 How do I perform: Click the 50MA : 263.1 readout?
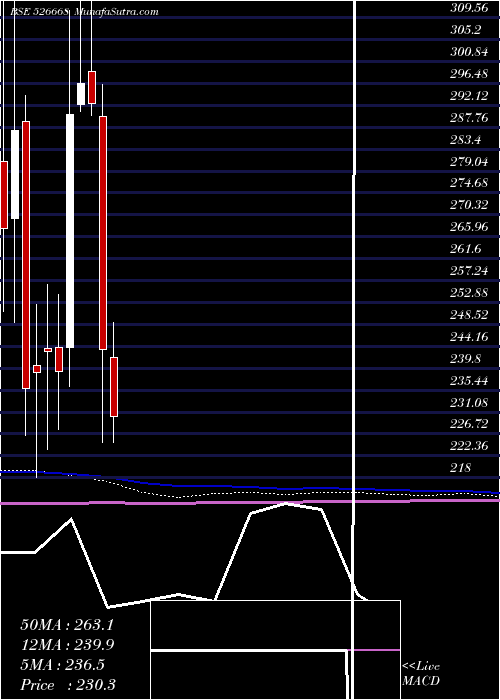click(67, 625)
